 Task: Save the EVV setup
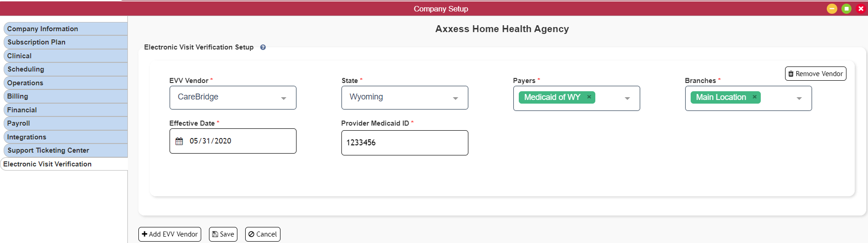click(x=223, y=234)
